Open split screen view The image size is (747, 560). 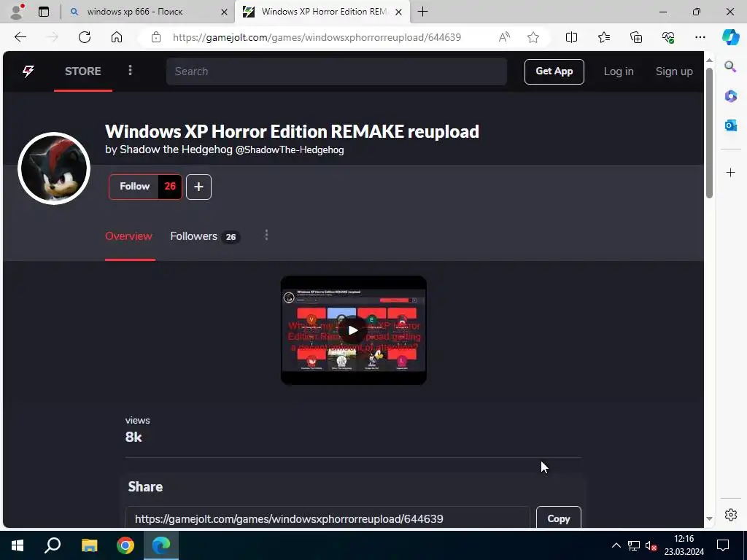(x=571, y=37)
